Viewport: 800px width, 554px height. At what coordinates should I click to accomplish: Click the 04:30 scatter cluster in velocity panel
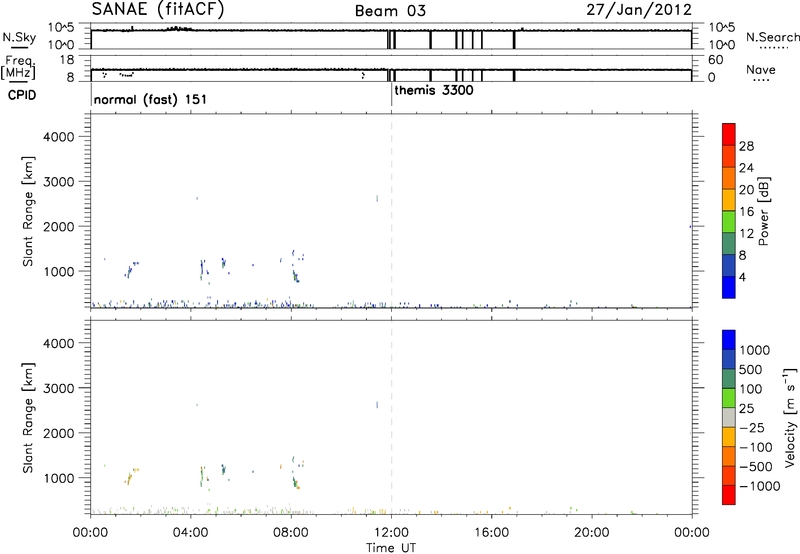click(x=204, y=477)
